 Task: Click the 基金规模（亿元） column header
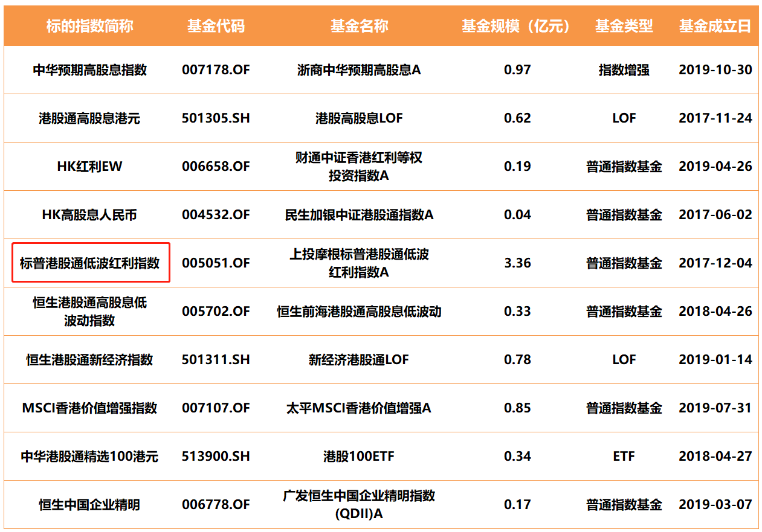coord(517,26)
